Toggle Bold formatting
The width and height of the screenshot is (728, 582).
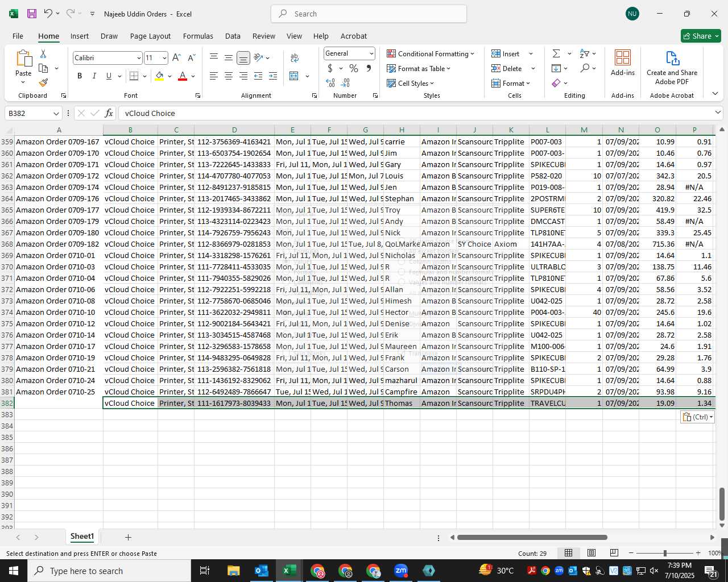(x=80, y=76)
